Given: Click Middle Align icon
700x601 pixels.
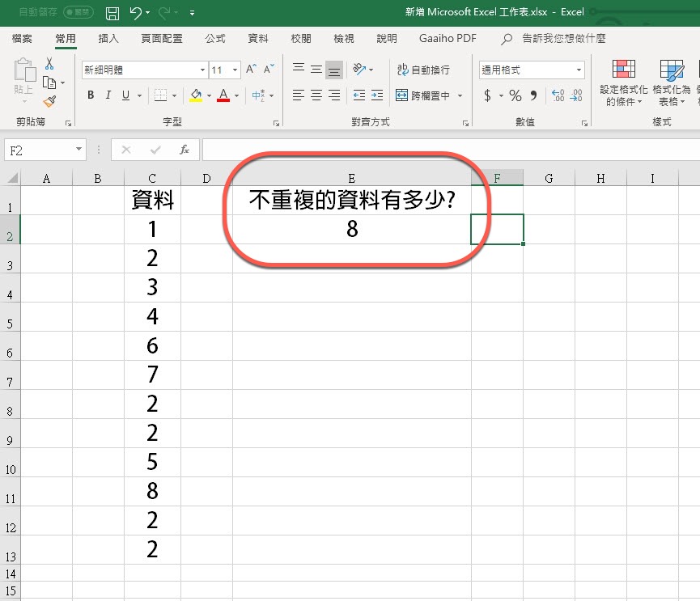Looking at the screenshot, I should point(316,68).
